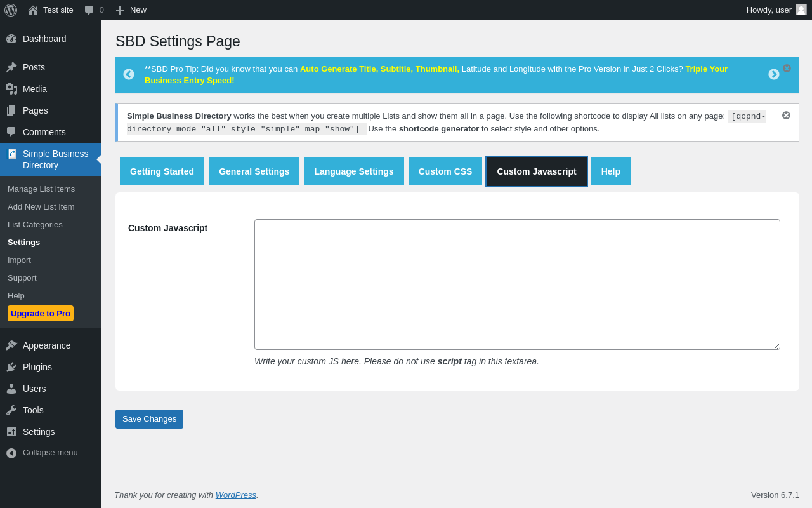Viewport: 812px width, 508px height.
Task: Open the WordPress link in footer
Action: coord(236,495)
